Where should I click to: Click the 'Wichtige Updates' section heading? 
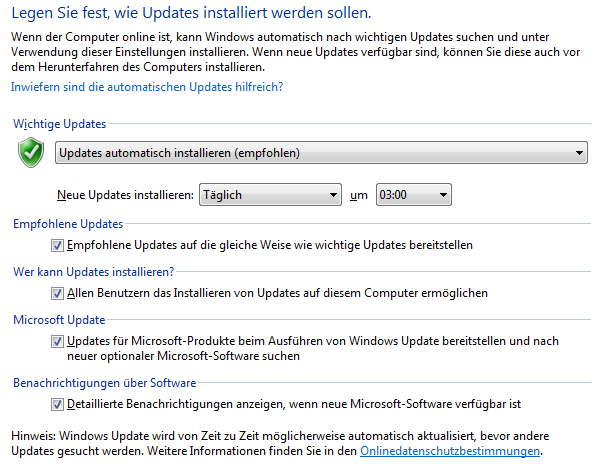[x=59, y=124]
